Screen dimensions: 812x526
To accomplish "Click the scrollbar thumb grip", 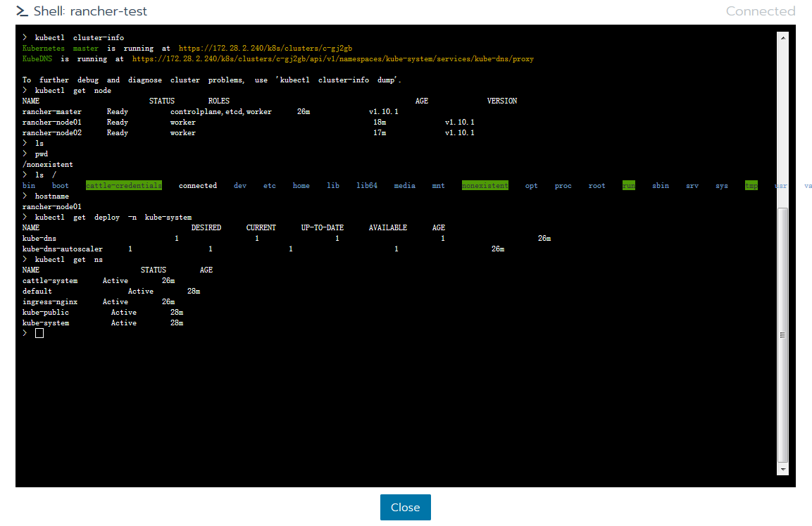I will [782, 335].
